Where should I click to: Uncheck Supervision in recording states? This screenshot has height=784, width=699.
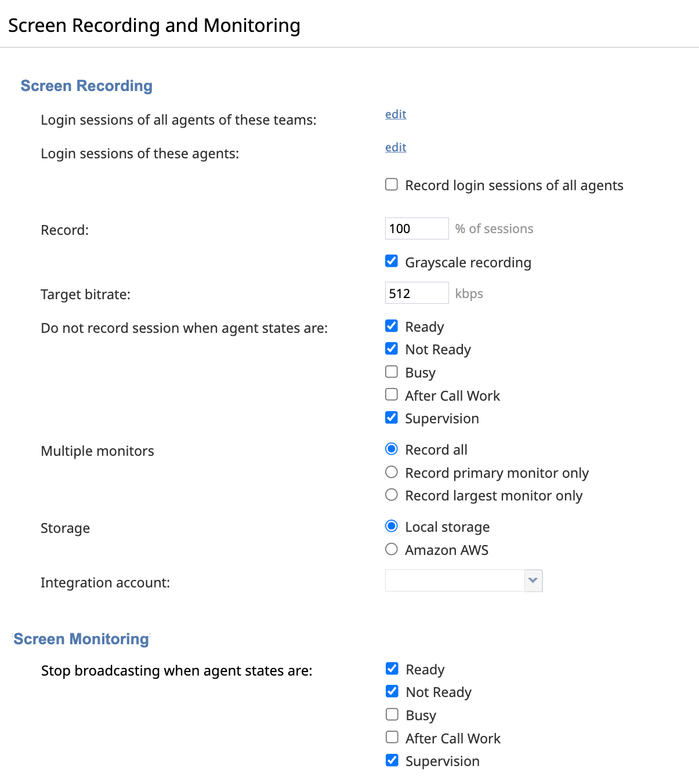point(392,418)
